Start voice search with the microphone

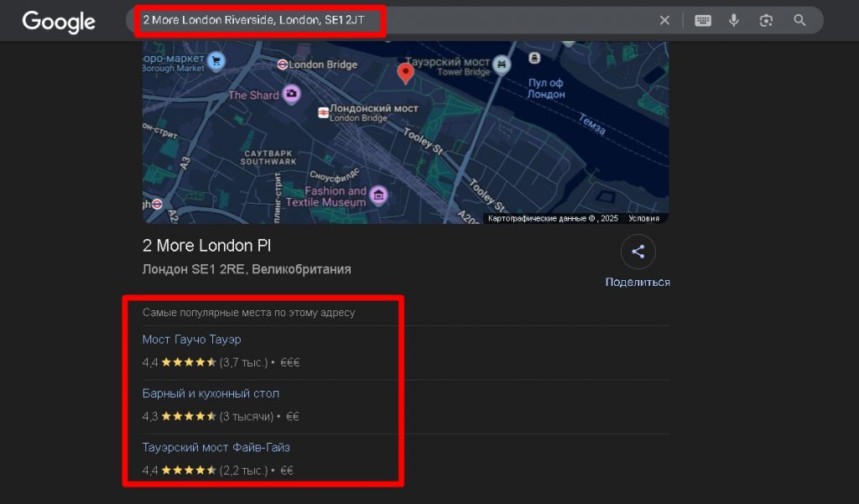click(734, 20)
